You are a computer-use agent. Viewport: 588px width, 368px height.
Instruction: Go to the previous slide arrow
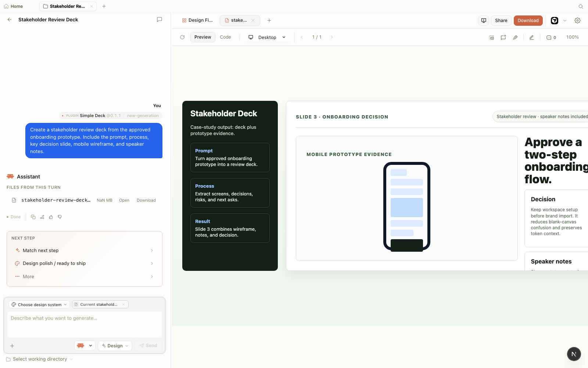[302, 37]
